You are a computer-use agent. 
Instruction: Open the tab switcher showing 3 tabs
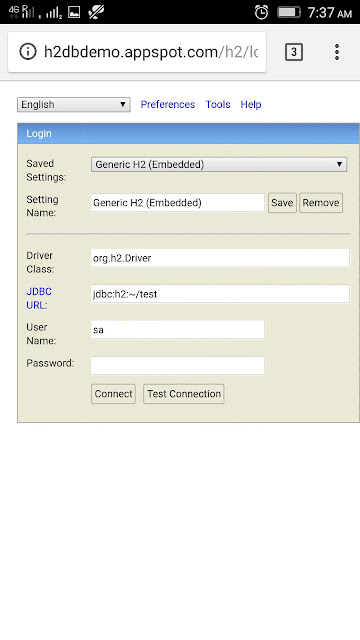[x=294, y=52]
